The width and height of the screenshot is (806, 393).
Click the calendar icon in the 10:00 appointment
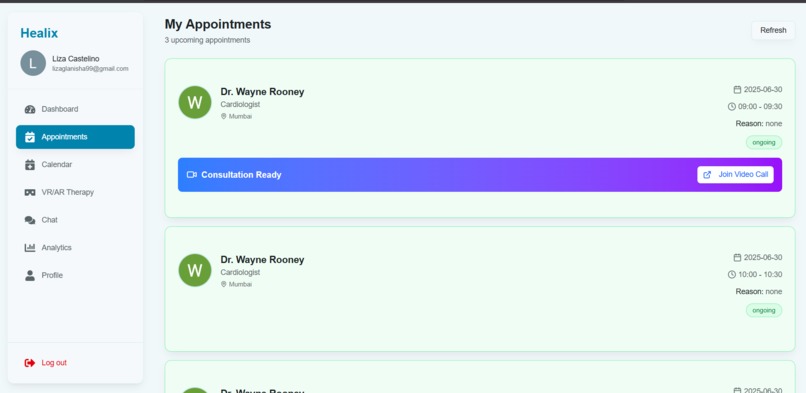click(737, 257)
